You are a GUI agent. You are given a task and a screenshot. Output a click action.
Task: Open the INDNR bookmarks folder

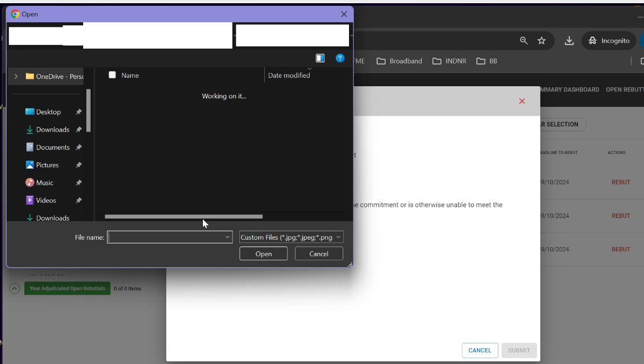pyautogui.click(x=450, y=61)
